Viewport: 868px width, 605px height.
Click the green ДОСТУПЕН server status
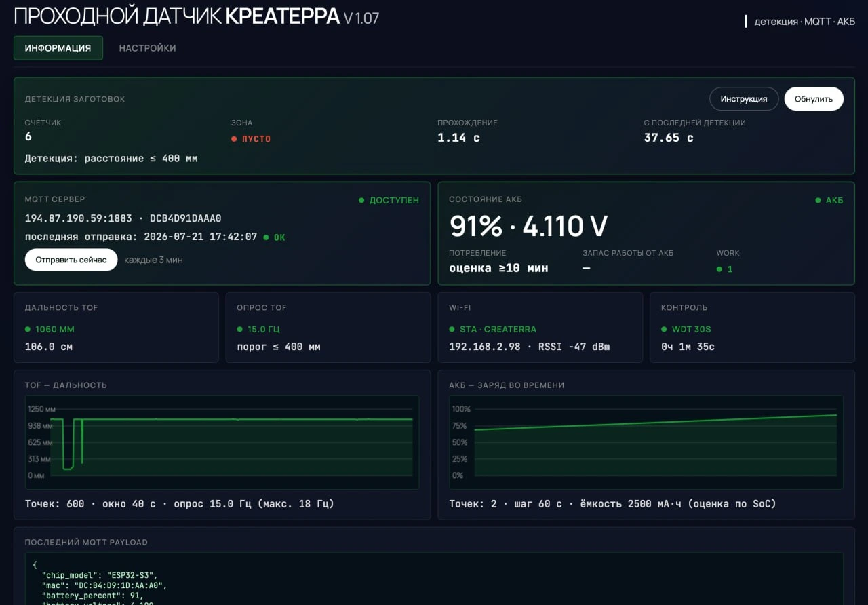(389, 201)
